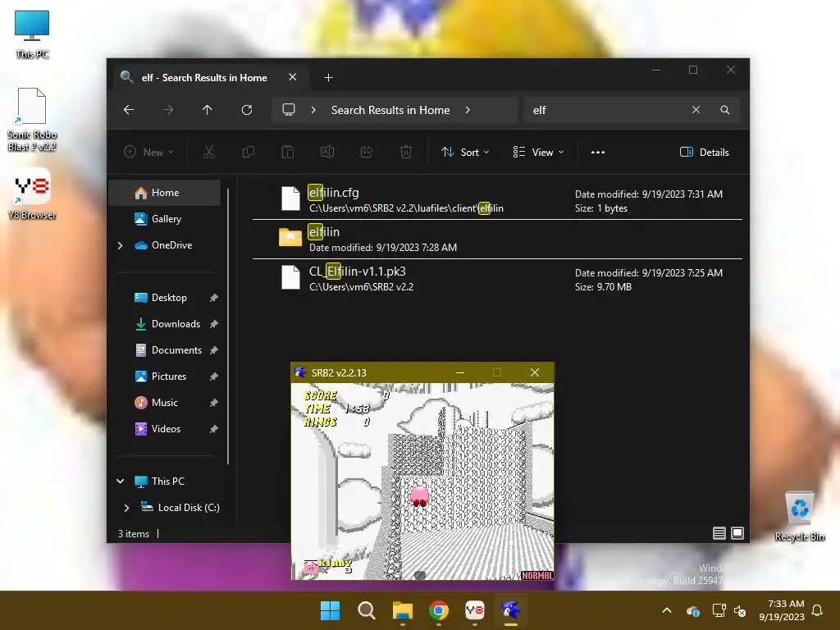Refresh the search results
The width and height of the screenshot is (840, 630).
point(246,110)
